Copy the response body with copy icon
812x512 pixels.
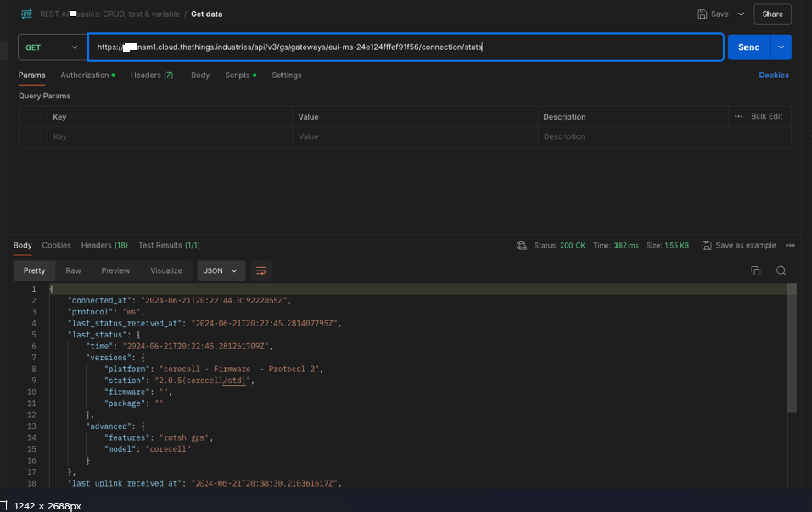point(755,270)
